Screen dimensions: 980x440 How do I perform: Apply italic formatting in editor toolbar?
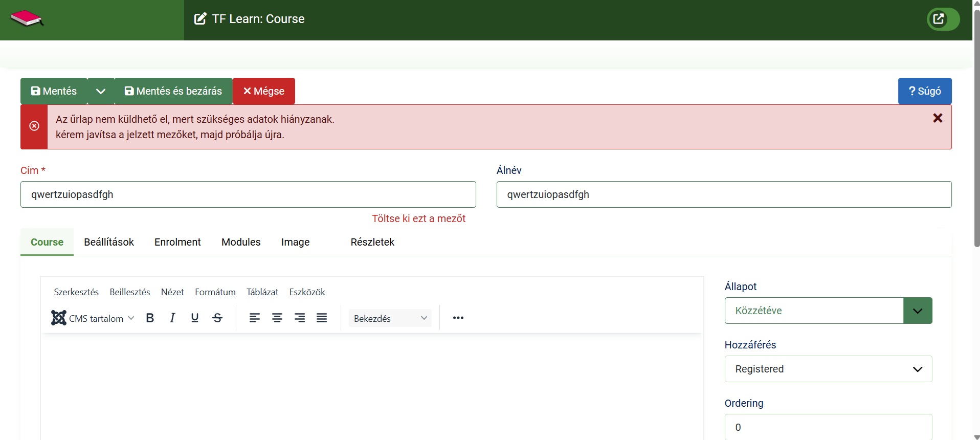coord(172,318)
